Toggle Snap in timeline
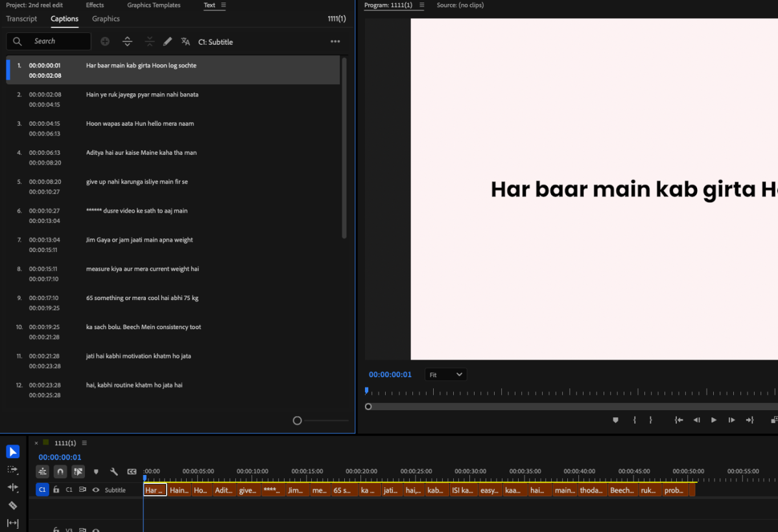Image resolution: width=778 pixels, height=532 pixels. [60, 472]
